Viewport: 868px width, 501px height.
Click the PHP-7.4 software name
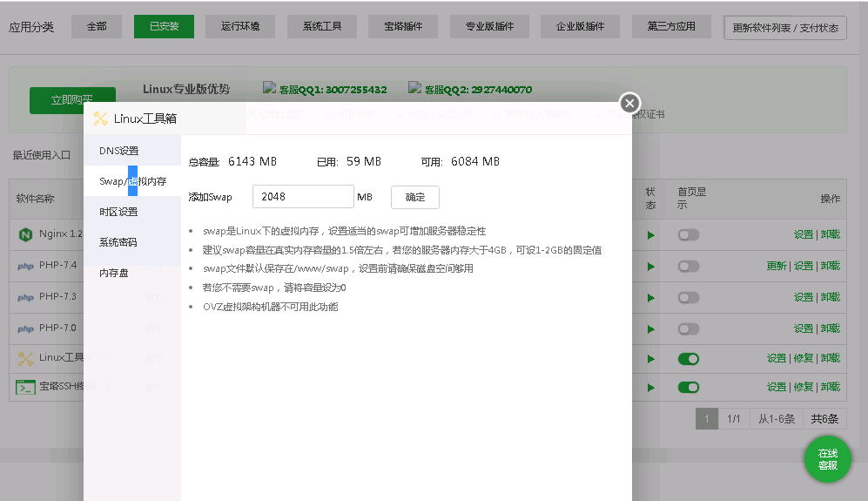(x=58, y=266)
